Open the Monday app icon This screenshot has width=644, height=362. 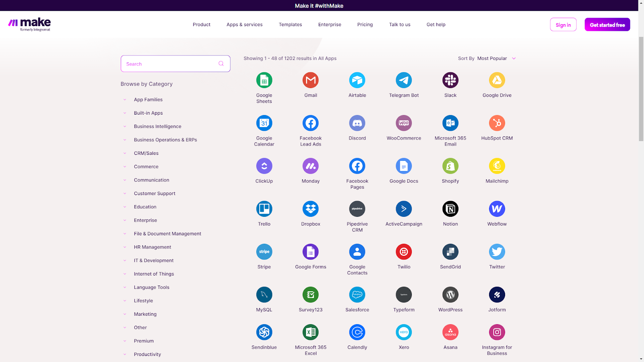pyautogui.click(x=311, y=166)
